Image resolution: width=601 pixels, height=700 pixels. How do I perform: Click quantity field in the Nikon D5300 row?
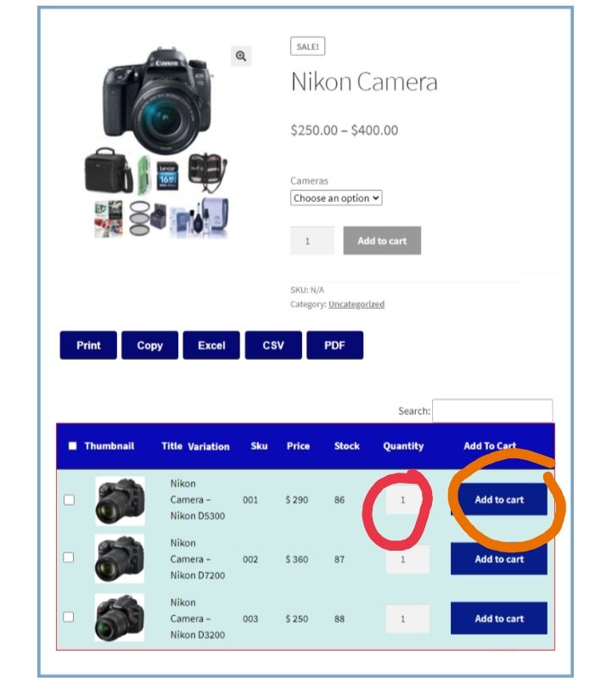coord(407,500)
